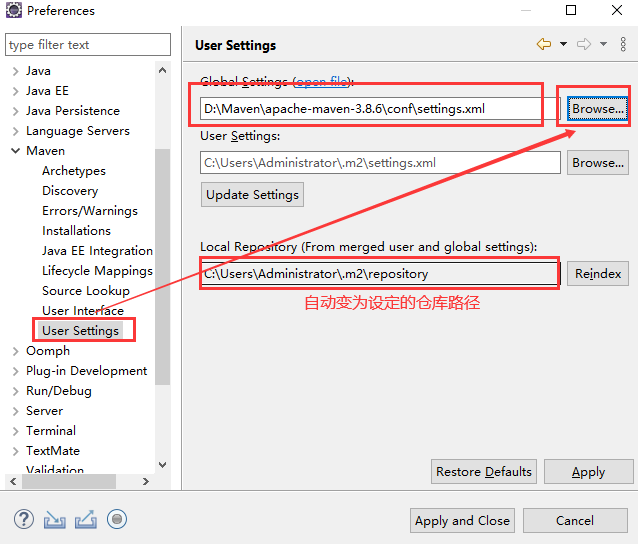638x544 pixels.
Task: Click the Import preferences icon
Action: (x=55, y=519)
